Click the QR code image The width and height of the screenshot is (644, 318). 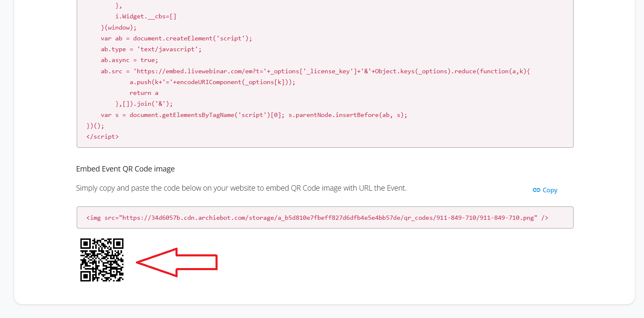(x=102, y=260)
